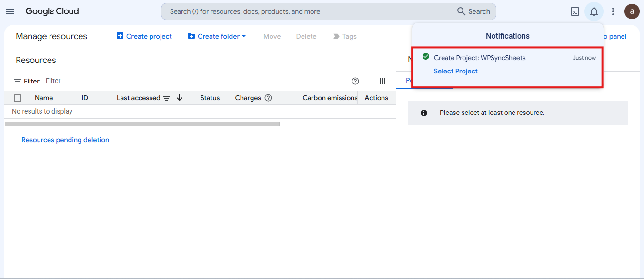This screenshot has width=644, height=279.
Task: Open Resources pending deletion link
Action: [x=65, y=140]
